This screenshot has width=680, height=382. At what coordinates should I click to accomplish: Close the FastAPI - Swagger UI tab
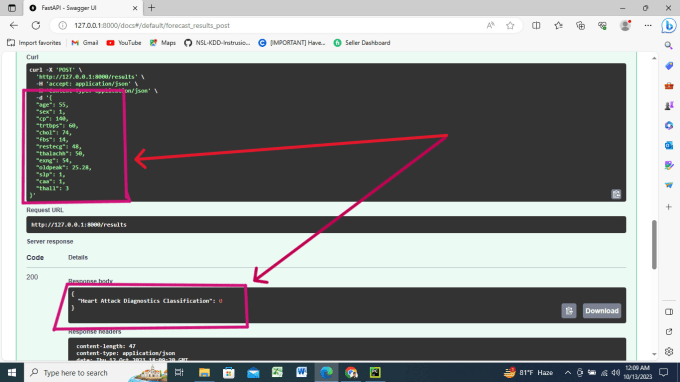click(x=135, y=8)
